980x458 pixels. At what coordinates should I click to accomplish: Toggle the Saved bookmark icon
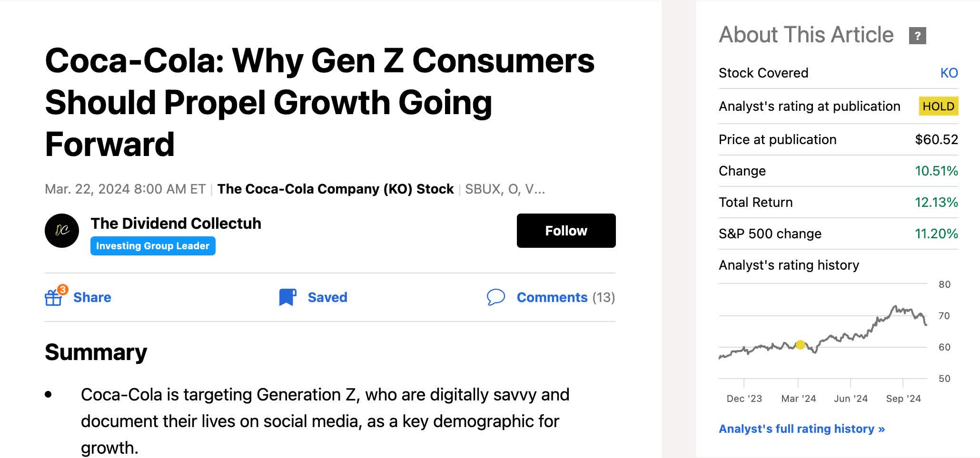287,297
